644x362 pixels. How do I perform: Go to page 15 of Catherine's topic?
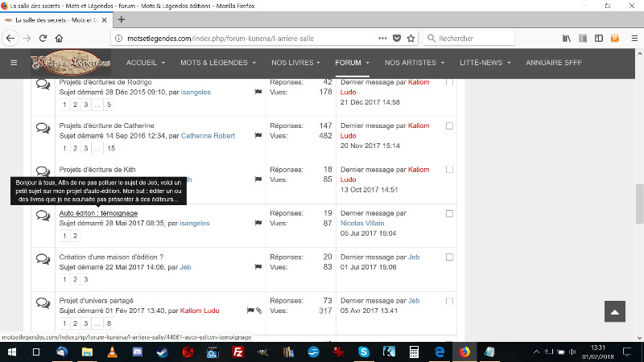111,149
